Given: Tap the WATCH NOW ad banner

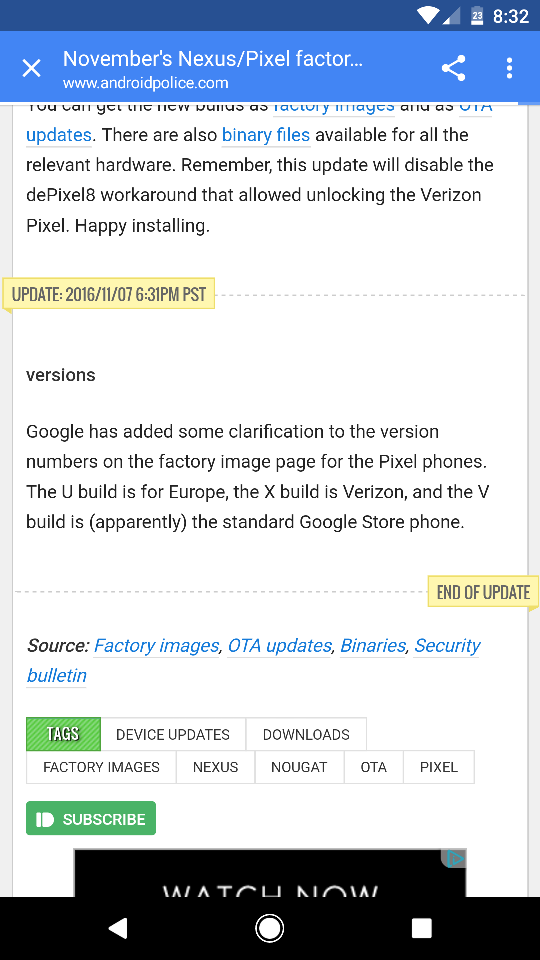Looking at the screenshot, I should [x=269, y=873].
